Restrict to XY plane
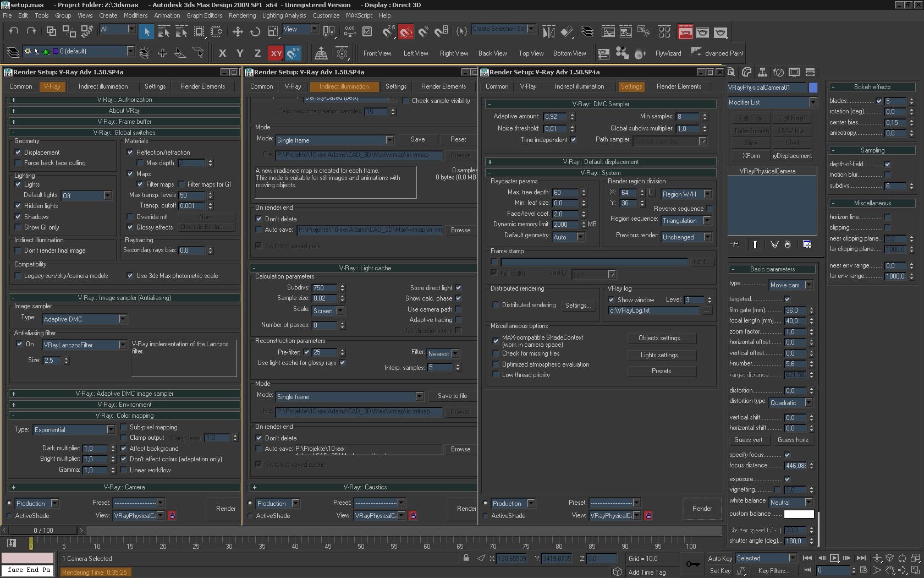This screenshot has height=578, width=924. [x=276, y=53]
